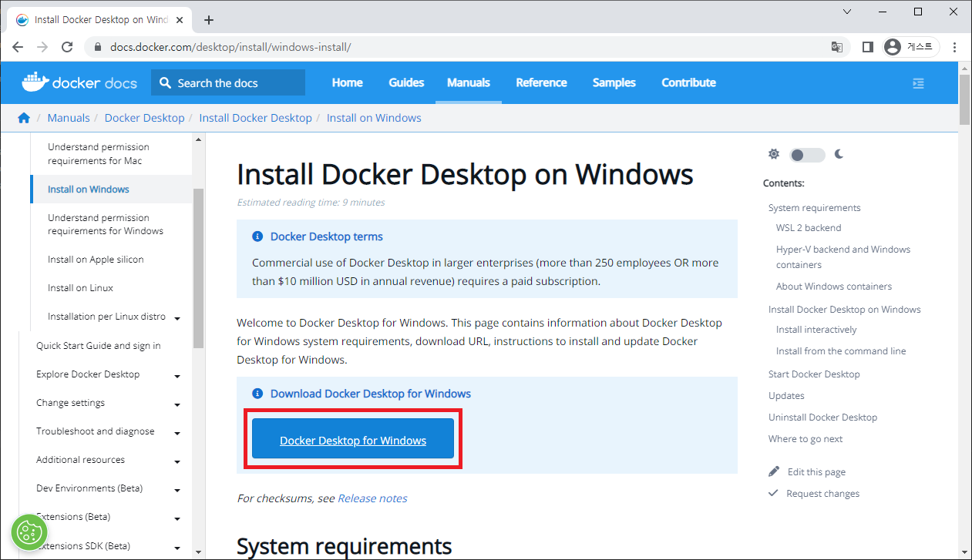Image resolution: width=972 pixels, height=560 pixels.
Task: Click the sidebar menu icon in header
Action: (x=918, y=83)
